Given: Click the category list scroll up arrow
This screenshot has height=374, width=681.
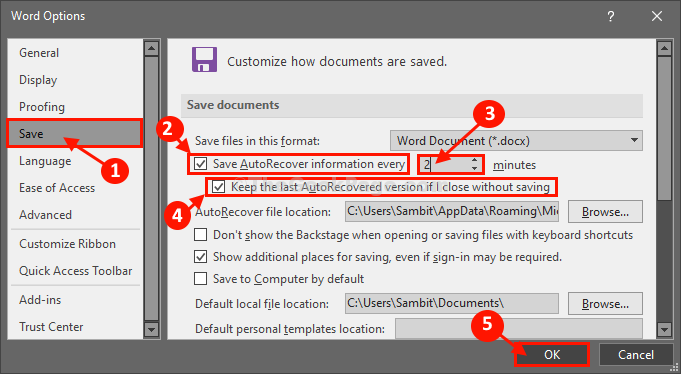Looking at the screenshot, I should pyautogui.click(x=151, y=48).
